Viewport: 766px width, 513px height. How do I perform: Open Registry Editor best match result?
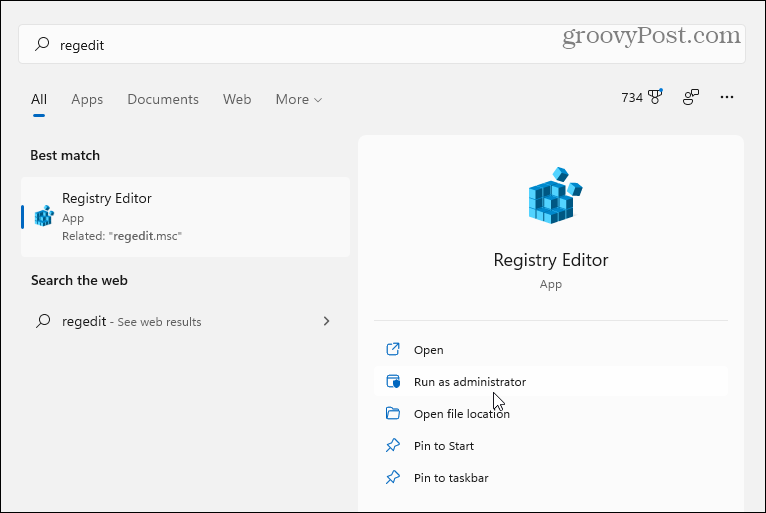[x=186, y=217]
